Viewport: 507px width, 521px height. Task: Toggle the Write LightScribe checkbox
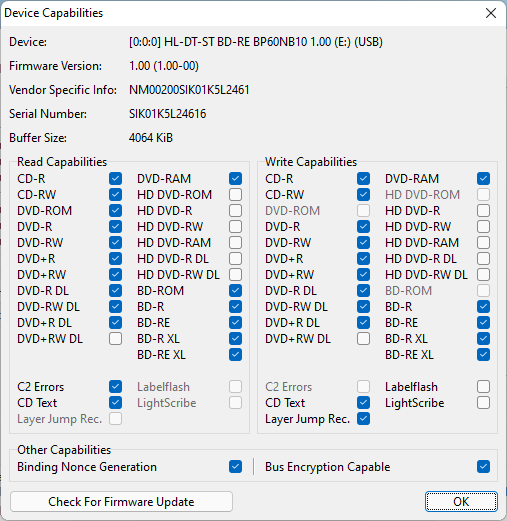(x=483, y=402)
